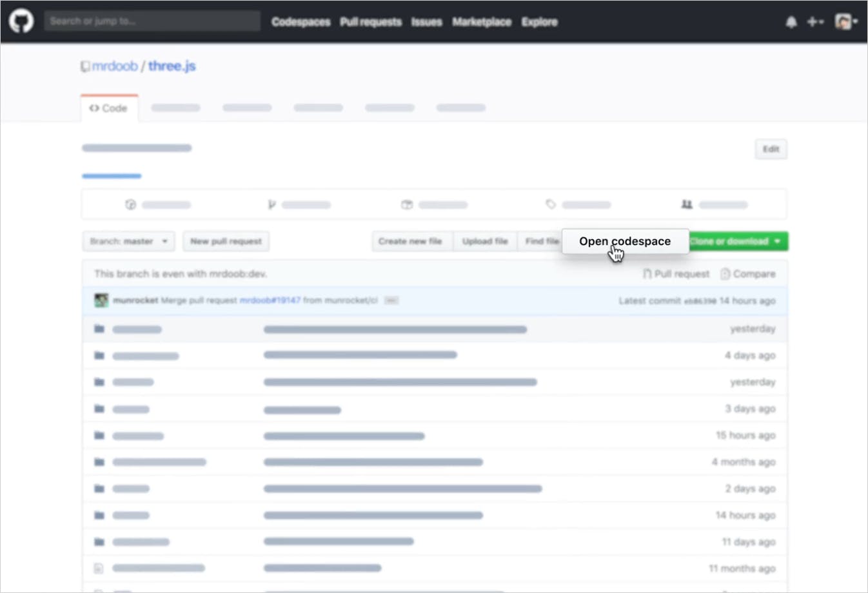This screenshot has height=593, width=868.
Task: Click the folder icon in the 2 days ago row
Action: click(x=99, y=489)
